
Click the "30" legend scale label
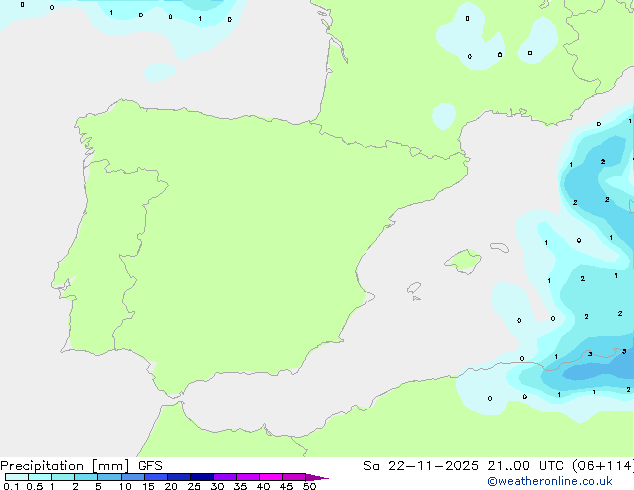[217, 486]
